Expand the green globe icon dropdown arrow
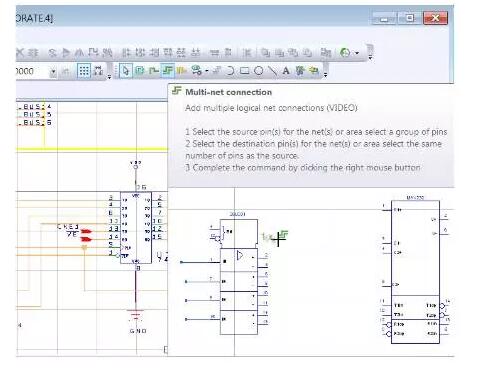The image size is (484, 377). 357,53
